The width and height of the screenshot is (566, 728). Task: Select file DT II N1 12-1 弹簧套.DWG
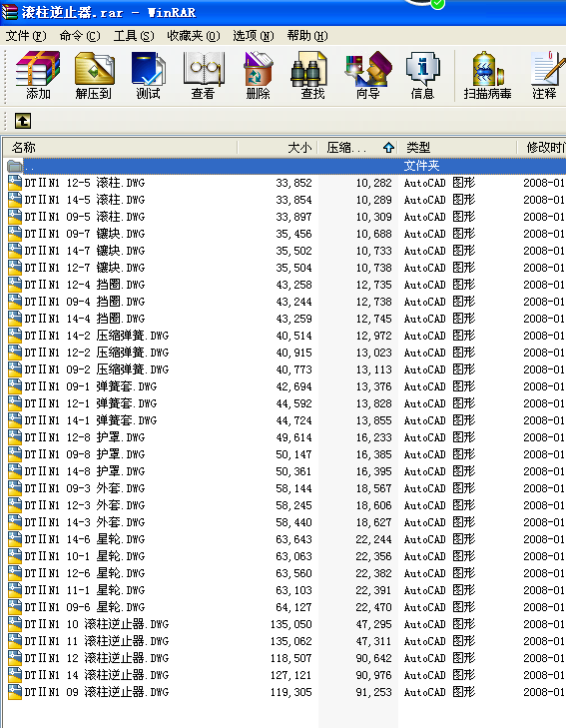(x=91, y=403)
